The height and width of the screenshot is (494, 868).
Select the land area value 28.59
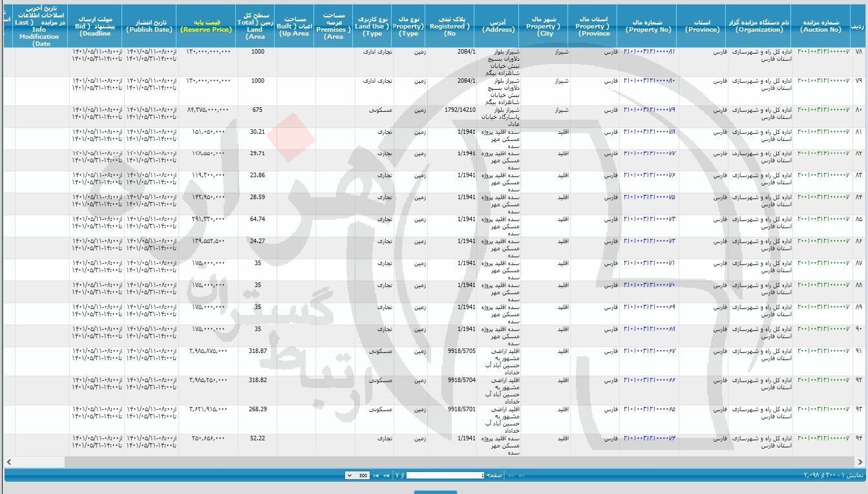257,197
